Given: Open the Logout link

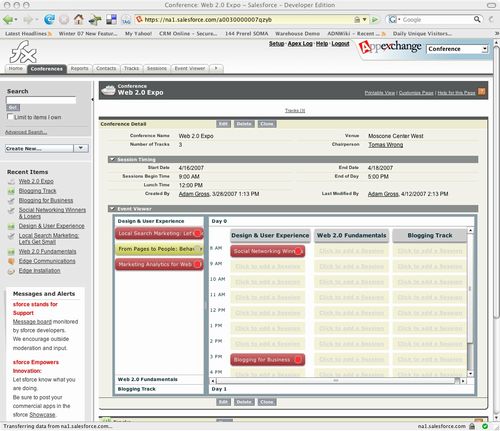Looking at the screenshot, I should pos(340,44).
